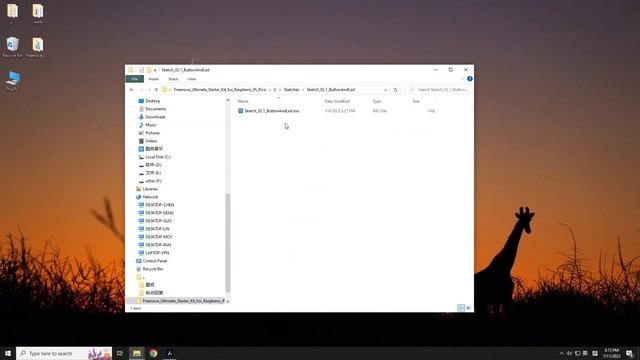The width and height of the screenshot is (640, 360).
Task: Click the Libraries icon in sidebar
Action: pos(138,189)
